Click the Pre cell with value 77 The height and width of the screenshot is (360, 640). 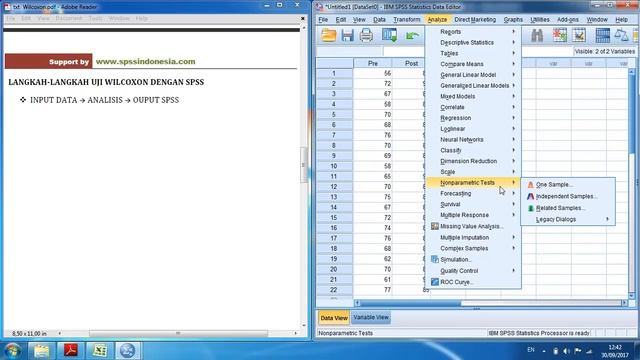click(373, 290)
